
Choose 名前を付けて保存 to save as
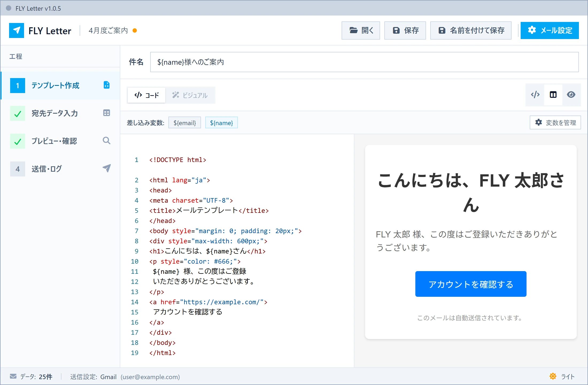[471, 30]
